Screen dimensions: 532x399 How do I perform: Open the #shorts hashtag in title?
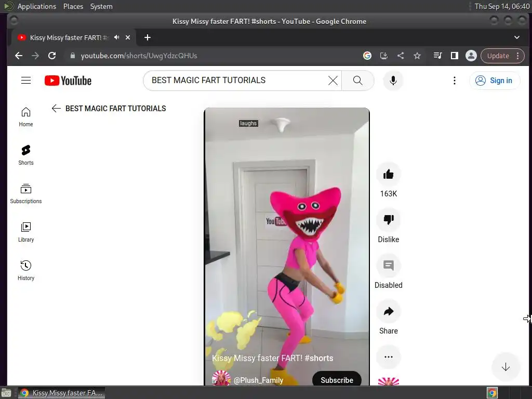(x=319, y=358)
